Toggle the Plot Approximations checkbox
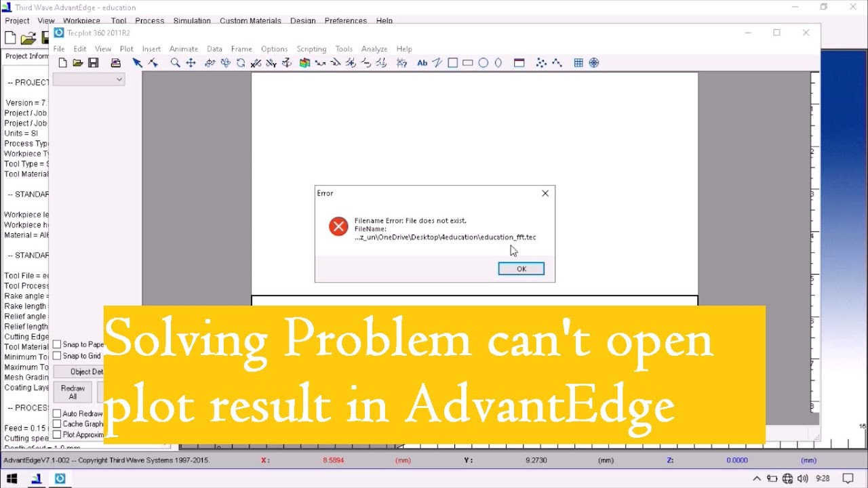 point(57,434)
